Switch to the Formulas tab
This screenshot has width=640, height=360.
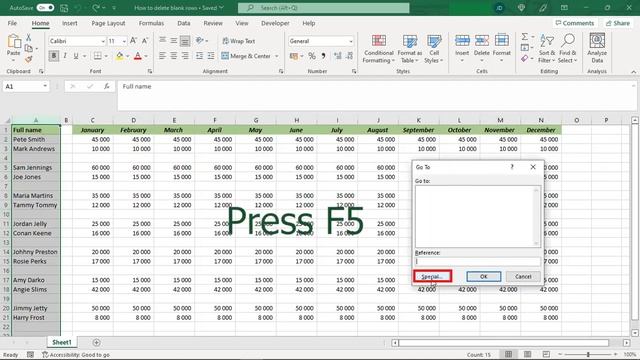point(151,23)
